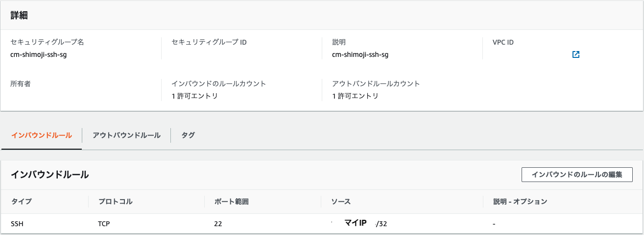Click security group name value cm-shimoji-ssh-sg
Screen dimensions: 644x235
(x=39, y=54)
